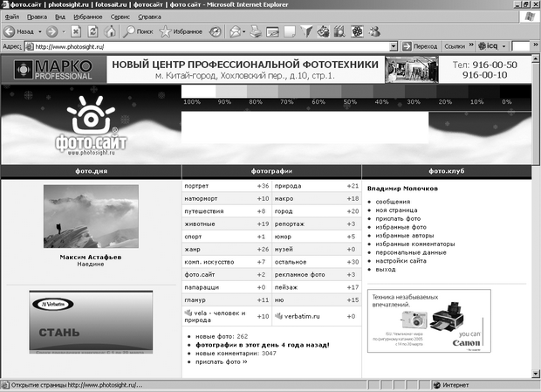Click the Mail envelope icon

click(236, 31)
